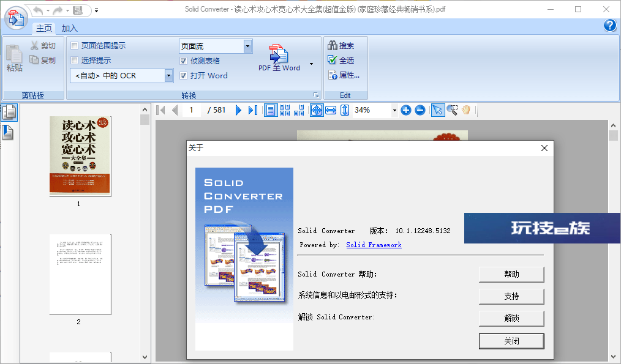Click the 解锁 button in About dialog
The width and height of the screenshot is (621, 364).
(x=511, y=319)
